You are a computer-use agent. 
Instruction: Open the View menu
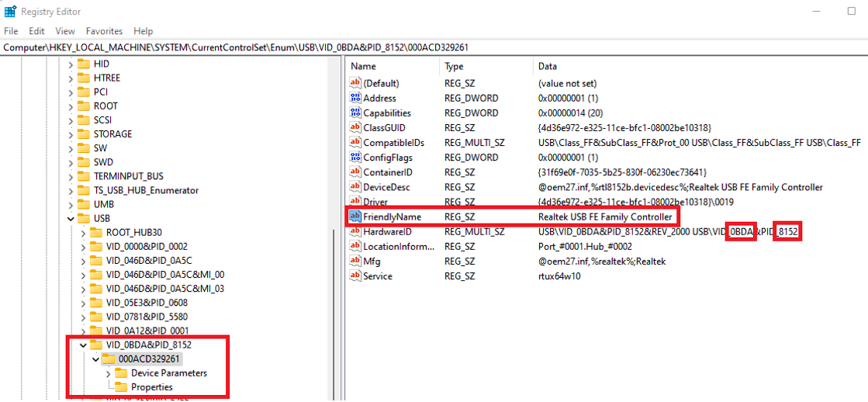pos(65,31)
